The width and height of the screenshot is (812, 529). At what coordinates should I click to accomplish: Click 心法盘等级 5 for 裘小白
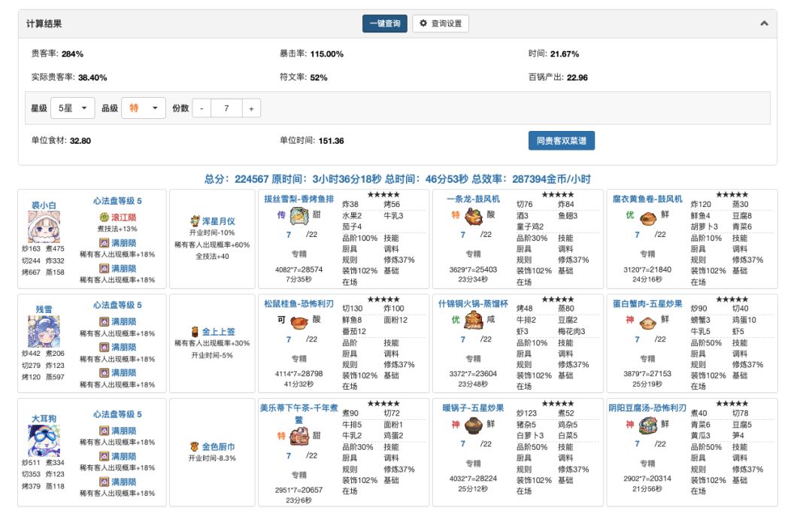click(117, 200)
